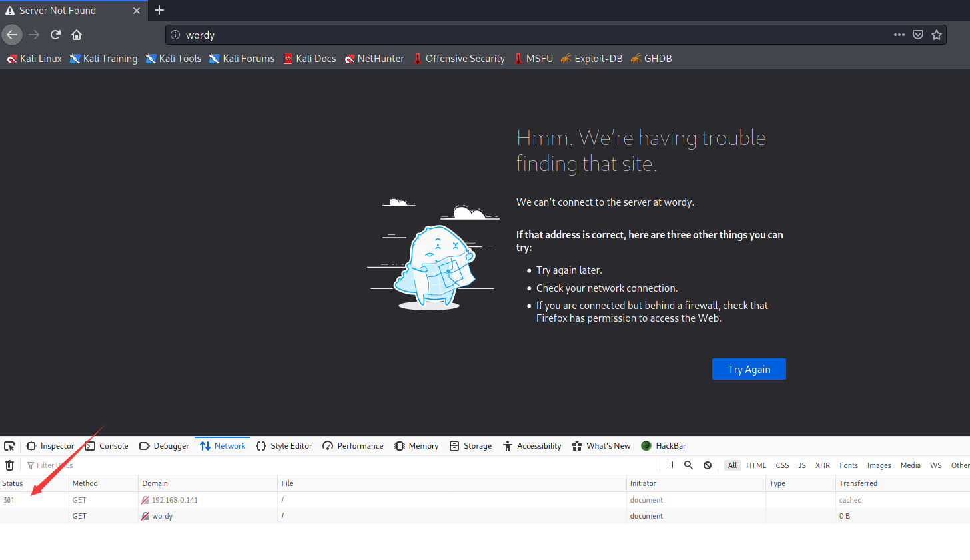Sort by the Transferred column header
This screenshot has width=970, height=560.
(903, 483)
